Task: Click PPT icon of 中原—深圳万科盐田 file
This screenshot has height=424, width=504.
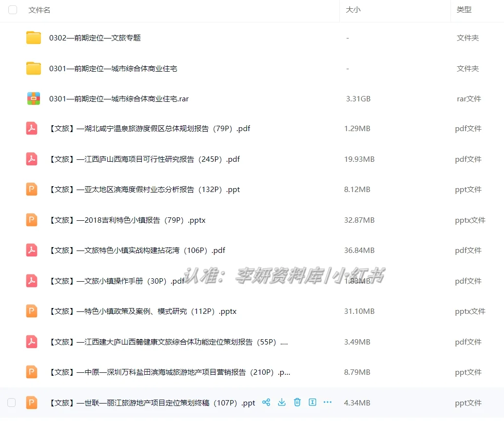Action: pos(32,372)
